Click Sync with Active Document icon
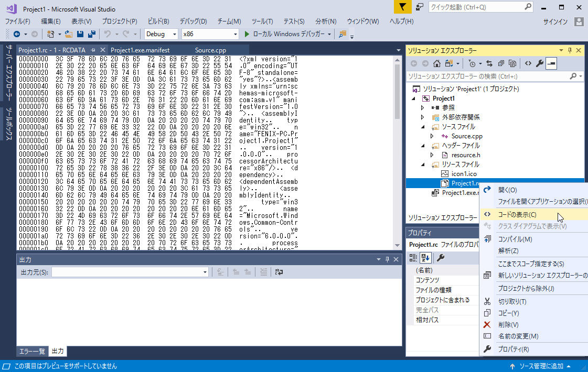 (489, 64)
